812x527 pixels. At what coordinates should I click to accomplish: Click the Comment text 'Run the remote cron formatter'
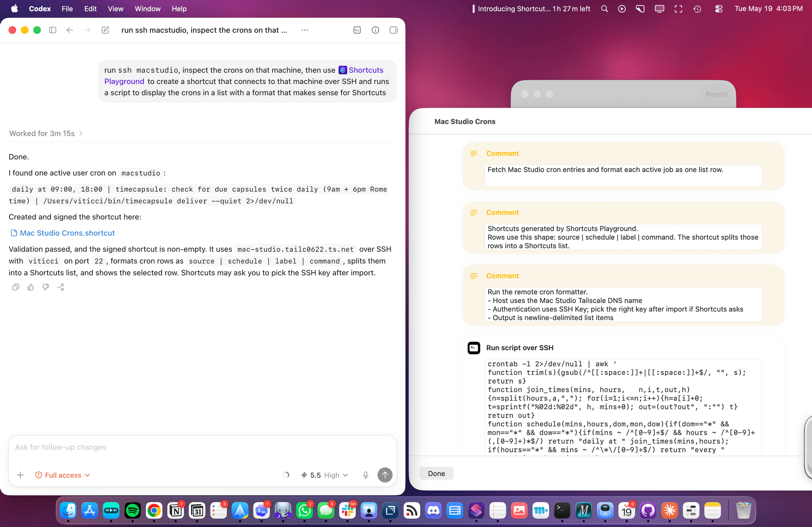click(623, 305)
